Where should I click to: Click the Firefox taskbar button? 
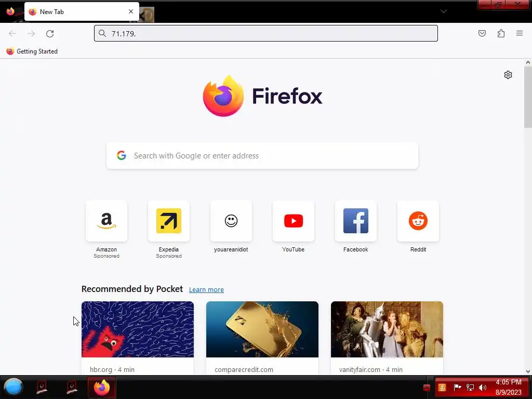point(102,387)
